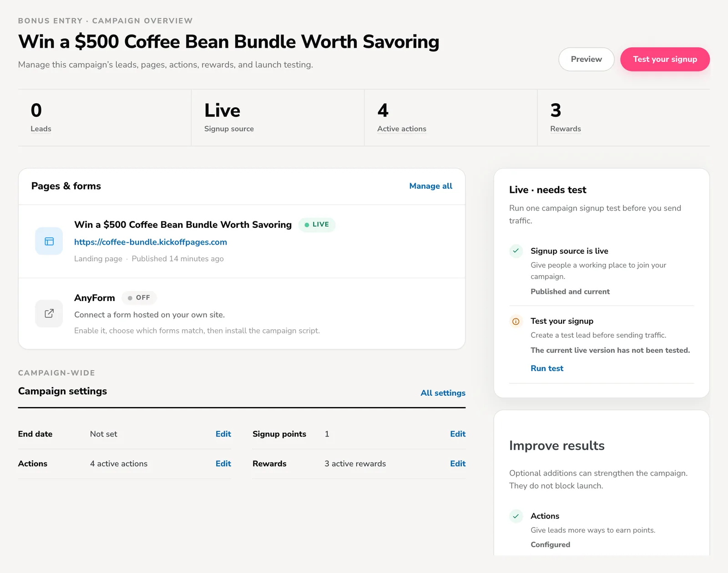Open the campaign Preview
The image size is (728, 573).
586,59
